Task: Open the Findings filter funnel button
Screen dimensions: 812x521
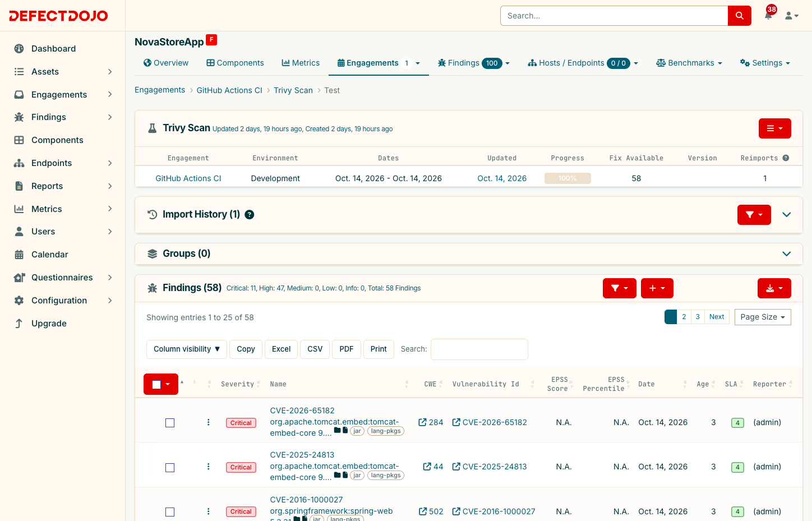Action: 619,288
